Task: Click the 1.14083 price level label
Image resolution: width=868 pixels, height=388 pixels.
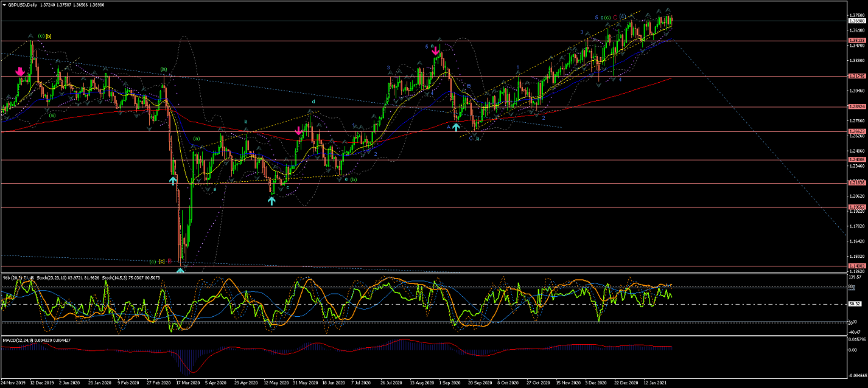Action: pos(856,266)
